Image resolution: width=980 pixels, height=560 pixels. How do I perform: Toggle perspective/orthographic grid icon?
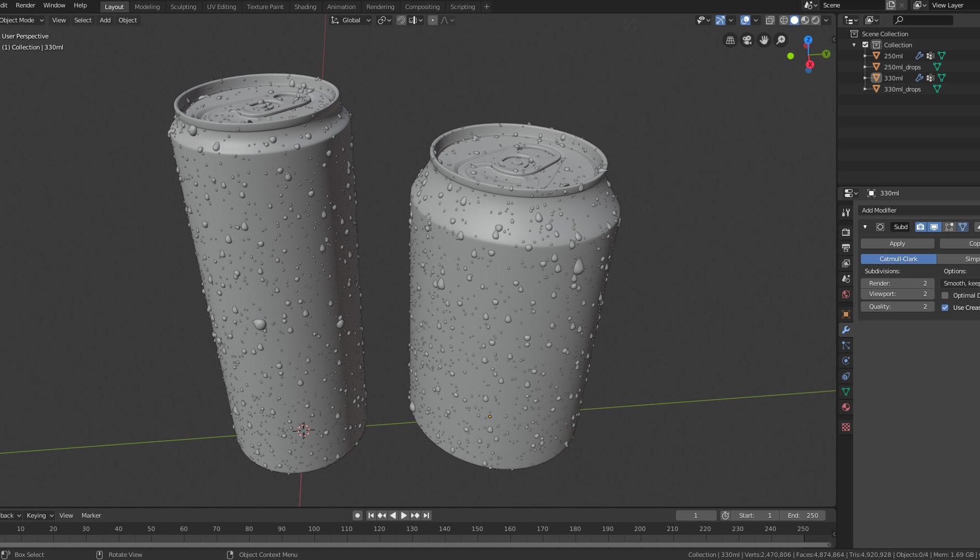point(730,40)
